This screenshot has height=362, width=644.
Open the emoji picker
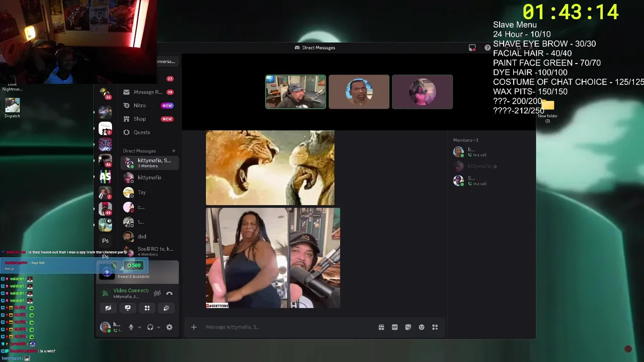tap(422, 327)
